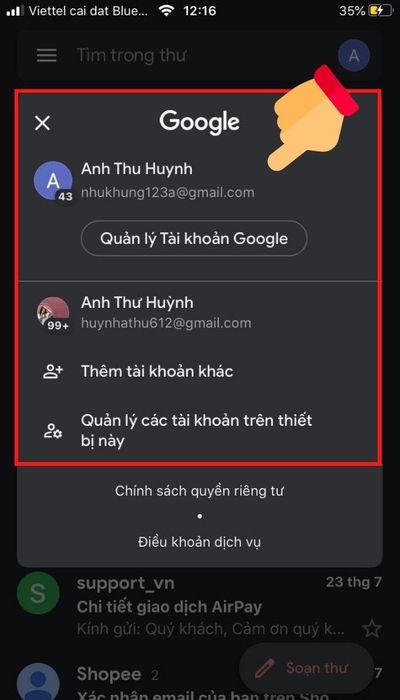Open Điều khoản dịch vụ link
The image size is (400, 700).
[200, 542]
